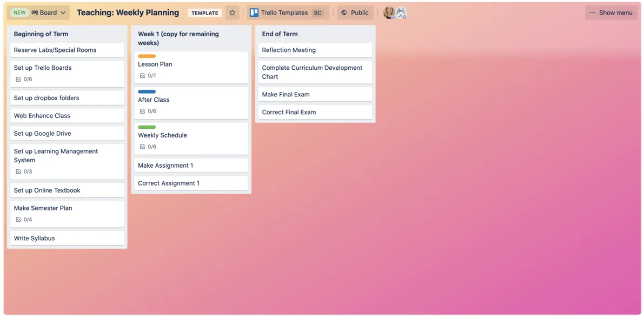This screenshot has height=316, width=644.
Task: Click the board title Teaching: Weekly Planning
Action: [x=128, y=13]
